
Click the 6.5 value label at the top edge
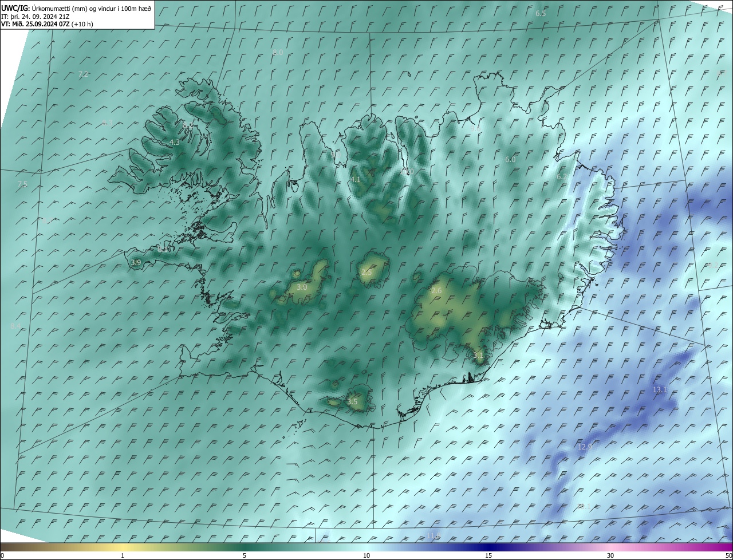click(541, 13)
